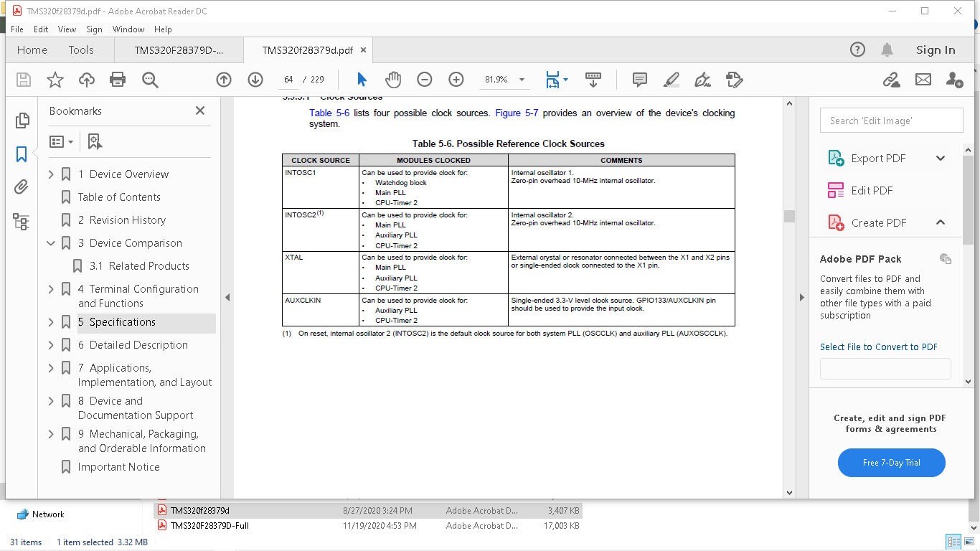Screen dimensions: 980x551
Task: Switch to the Tools tab
Action: point(81,50)
